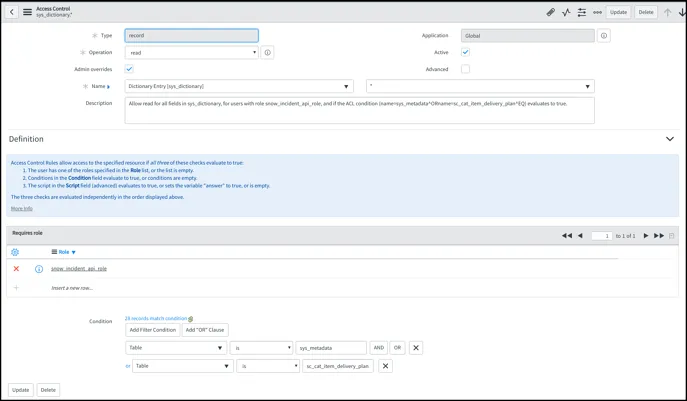Enable the Advanced checkbox
This screenshot has height=401, width=687.
tap(465, 69)
